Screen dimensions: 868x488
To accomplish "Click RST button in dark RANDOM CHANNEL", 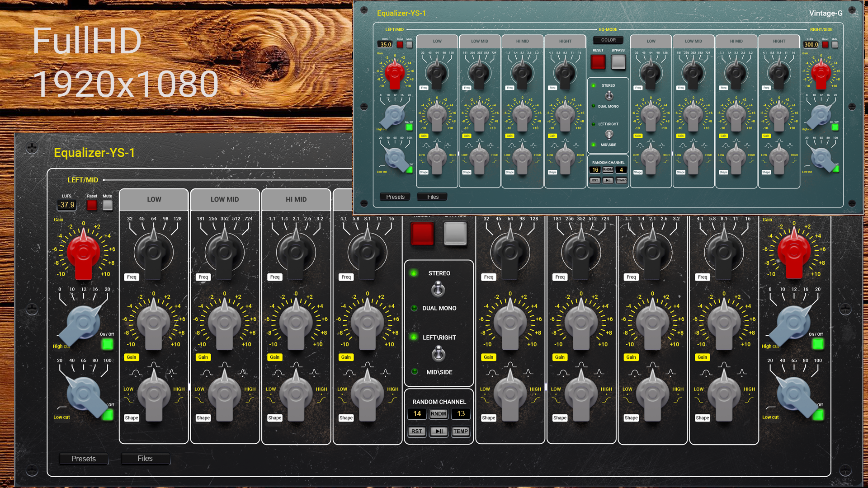I will [416, 432].
